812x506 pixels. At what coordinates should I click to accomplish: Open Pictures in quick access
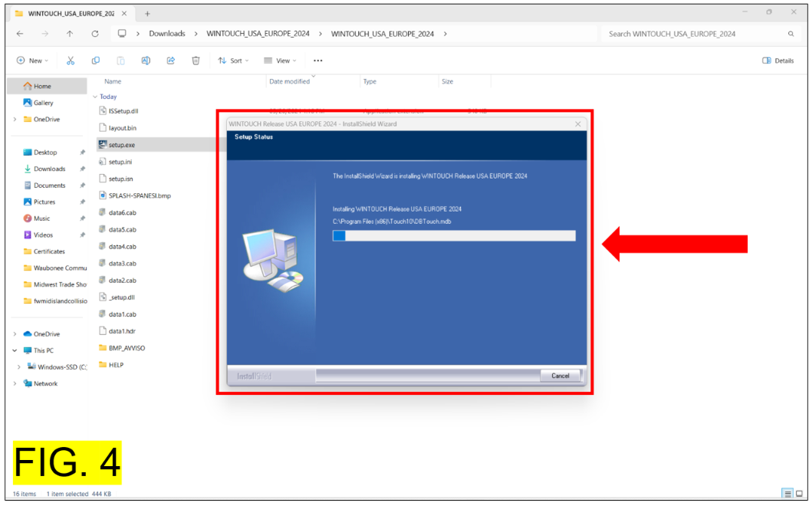point(44,202)
